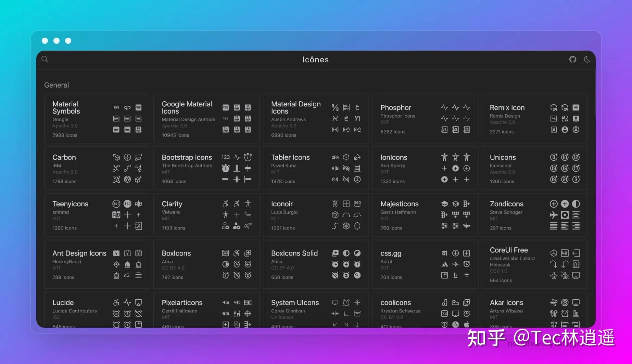Click the search icon in the top bar

click(x=45, y=59)
